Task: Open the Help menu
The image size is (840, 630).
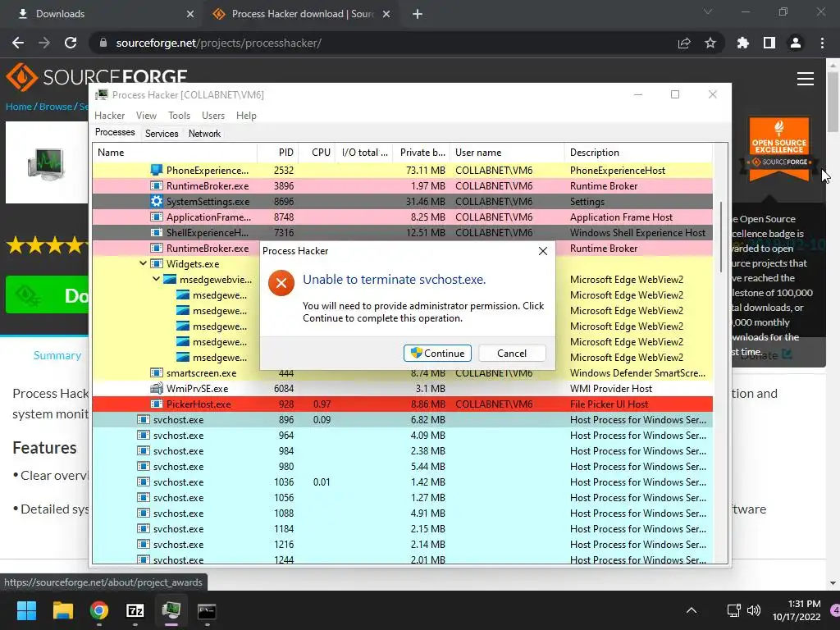Action: pos(246,115)
